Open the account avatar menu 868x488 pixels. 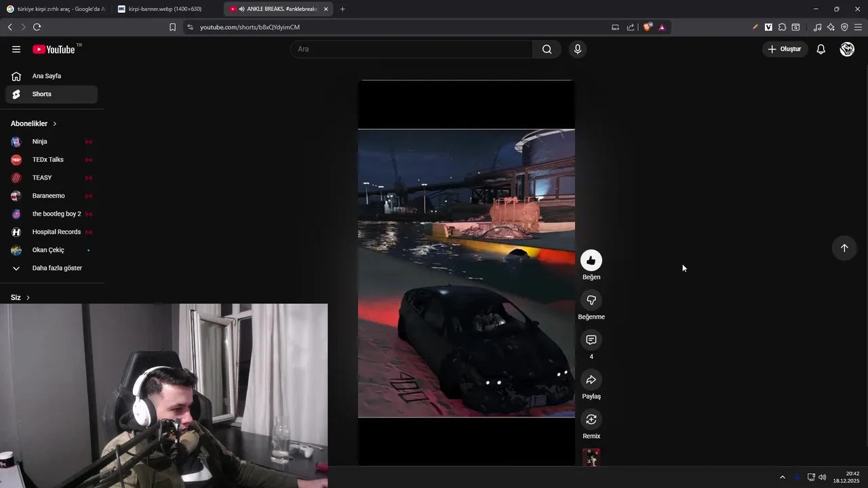tap(847, 49)
